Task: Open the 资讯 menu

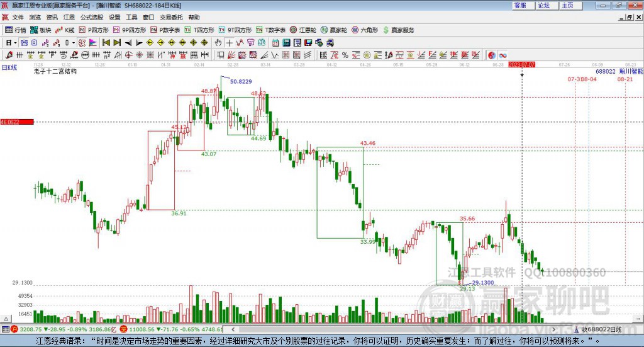Action: click(x=52, y=17)
